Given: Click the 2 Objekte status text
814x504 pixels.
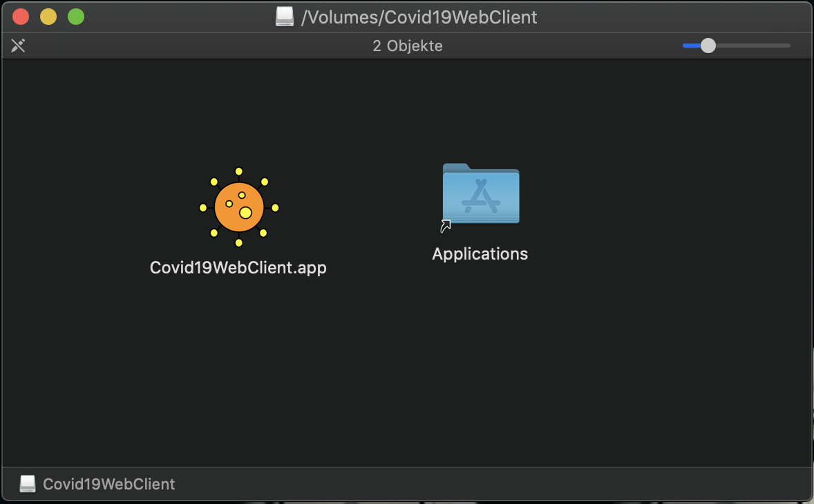Looking at the screenshot, I should point(408,46).
